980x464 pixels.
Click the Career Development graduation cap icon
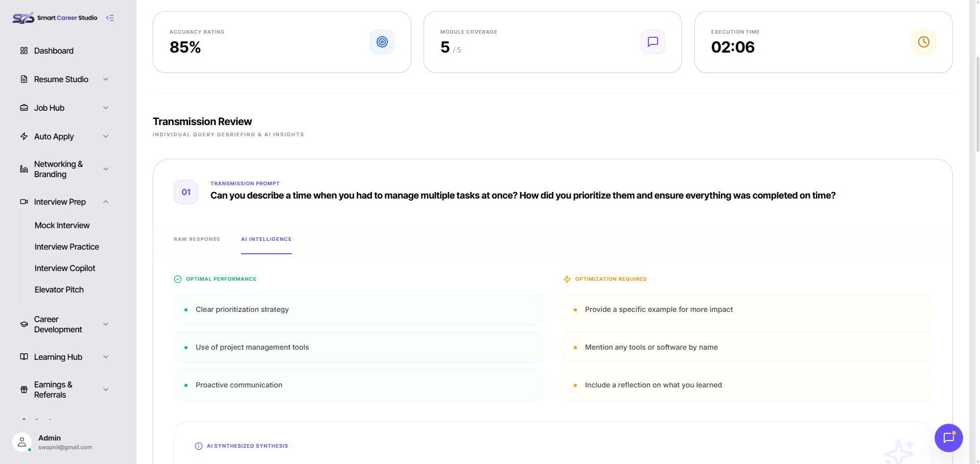coord(24,324)
